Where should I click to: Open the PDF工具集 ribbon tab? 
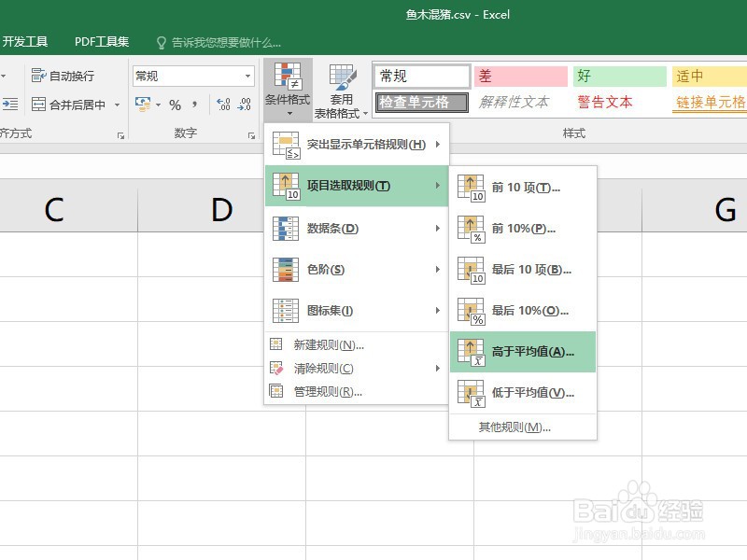pos(102,42)
